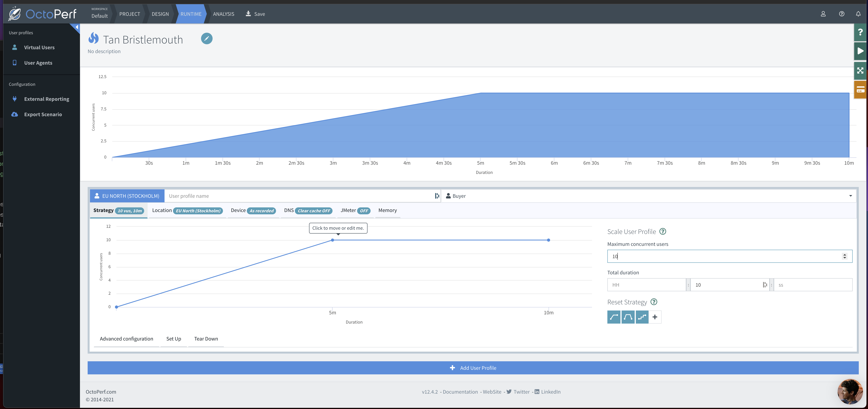
Task: Focus the Maximum concurrent users field
Action: click(x=729, y=256)
